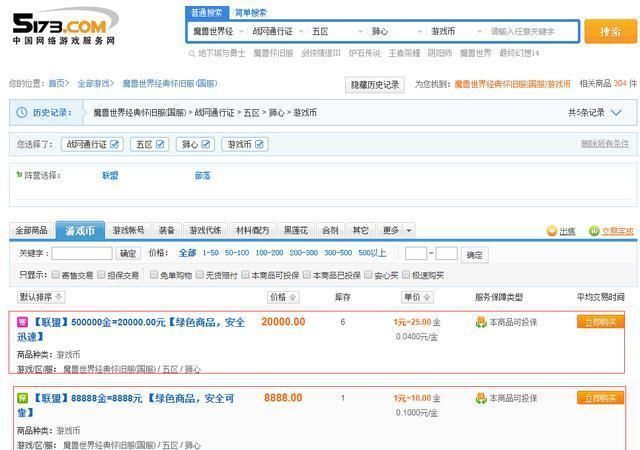640x450 pixels.
Task: Sort by 默认排序
Action: (x=41, y=297)
